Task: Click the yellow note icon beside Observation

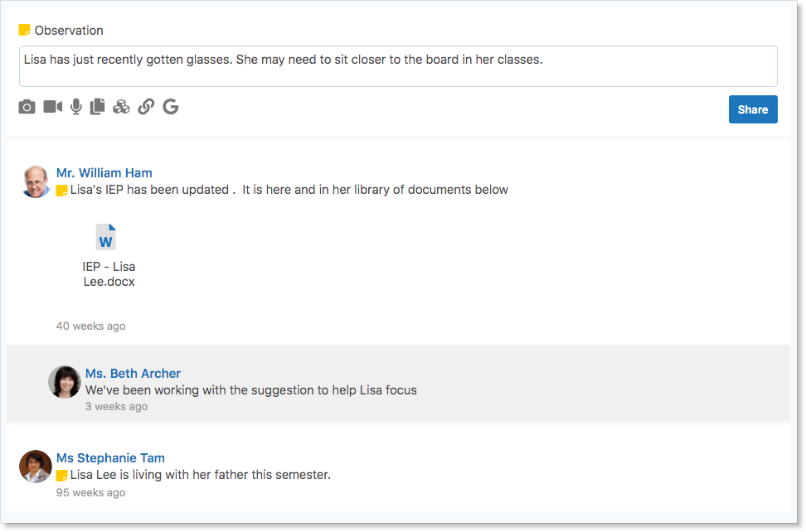Action: [x=25, y=31]
